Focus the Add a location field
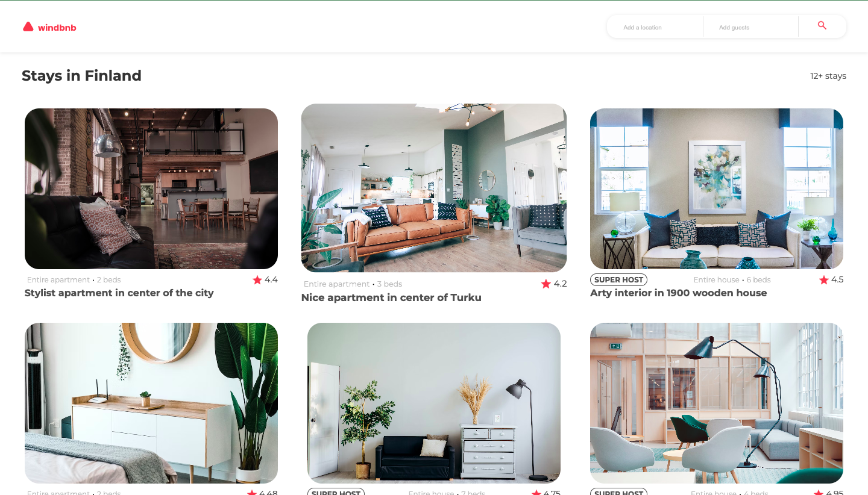The height and width of the screenshot is (495, 868). pyautogui.click(x=655, y=27)
